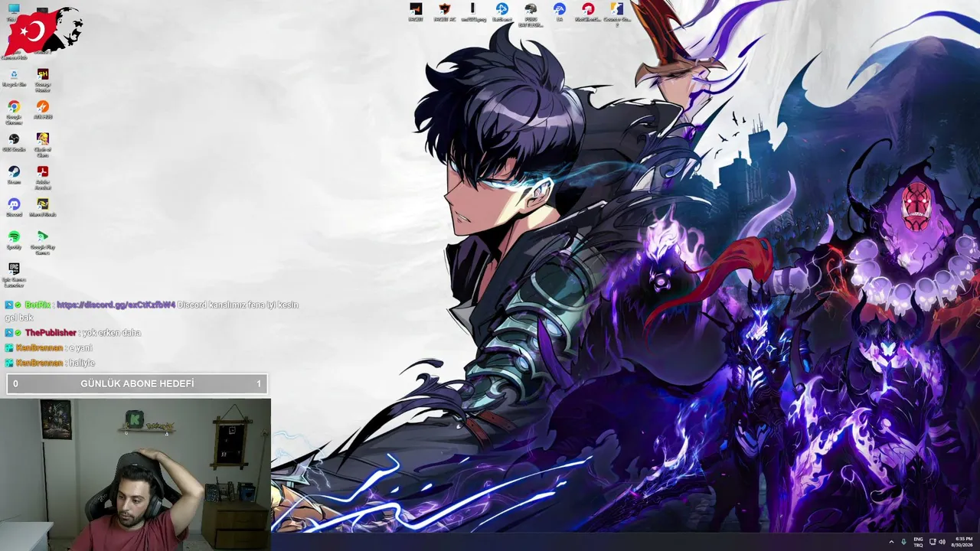Select the This PC desktop icon
Screen dimensions: 980x551
click(14, 12)
